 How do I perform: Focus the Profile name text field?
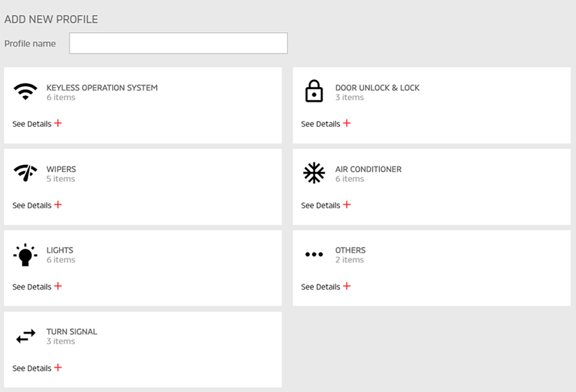point(178,43)
